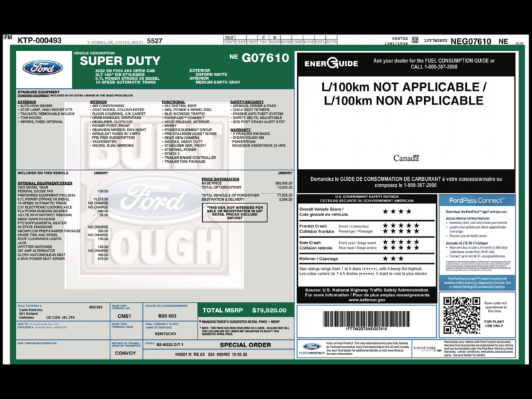This screenshot has height=399, width=532.
Task: Click the Ford Protect logo
Action: click(312, 348)
